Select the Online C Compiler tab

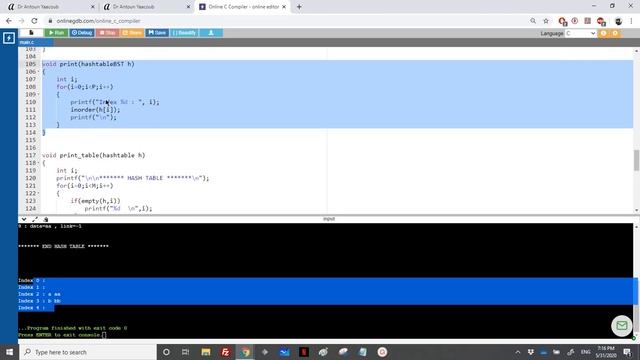[243, 7]
